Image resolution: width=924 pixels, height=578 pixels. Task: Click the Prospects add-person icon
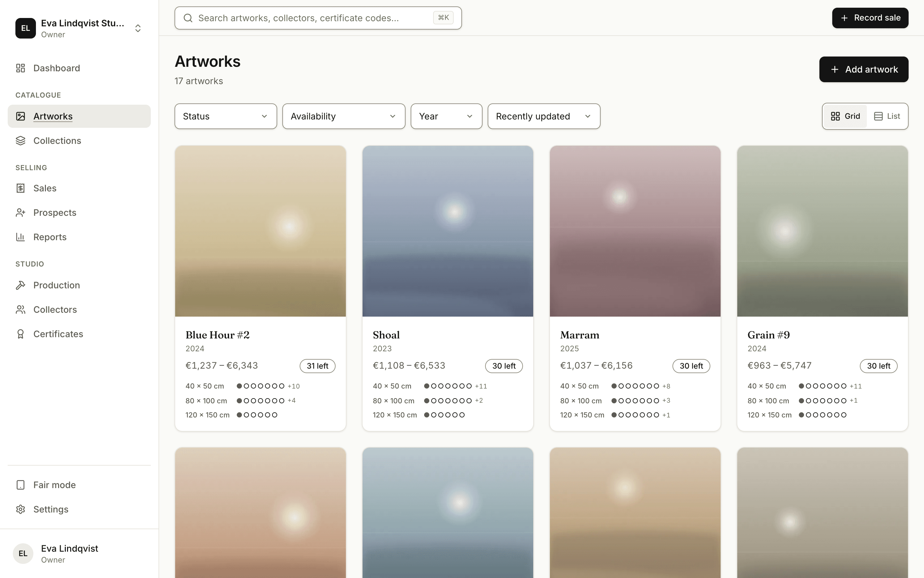(x=21, y=213)
